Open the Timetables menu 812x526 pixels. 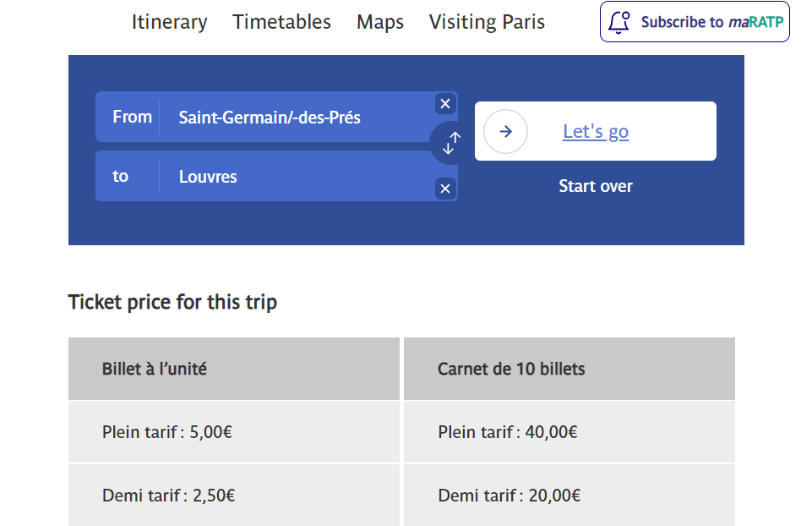click(x=281, y=22)
